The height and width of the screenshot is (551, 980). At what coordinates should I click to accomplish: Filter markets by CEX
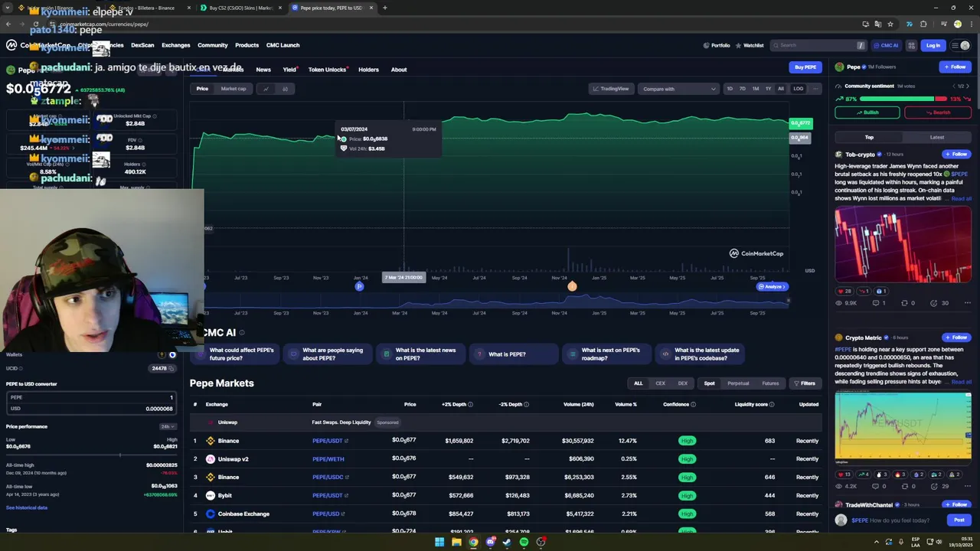(x=660, y=383)
